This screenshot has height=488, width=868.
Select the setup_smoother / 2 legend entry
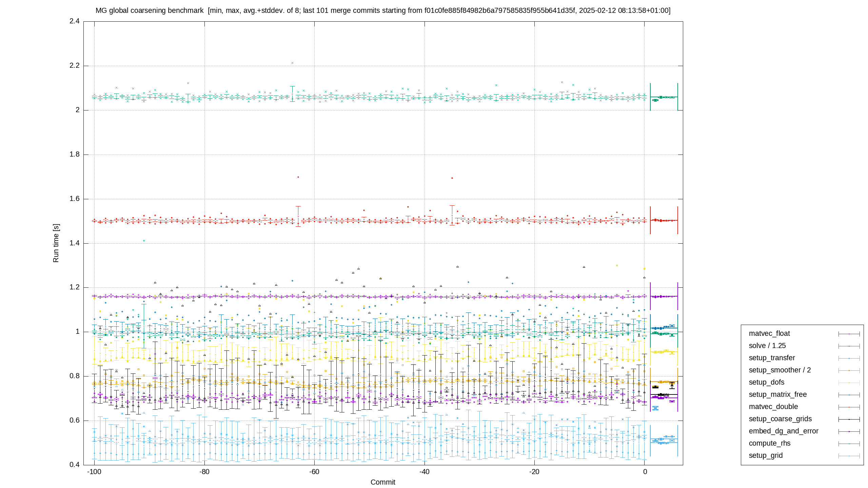[x=780, y=370]
